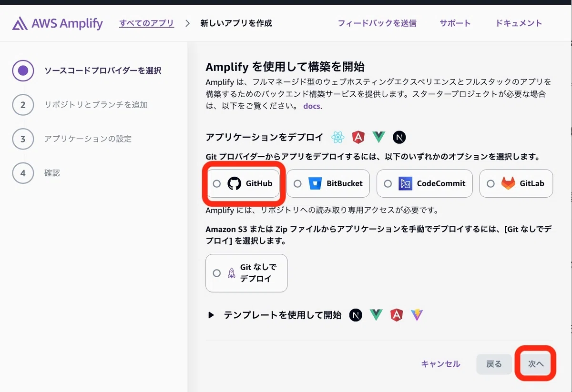This screenshot has height=392, width=572.
Task: Open フィードバックを送信 in the header
Action: [377, 23]
